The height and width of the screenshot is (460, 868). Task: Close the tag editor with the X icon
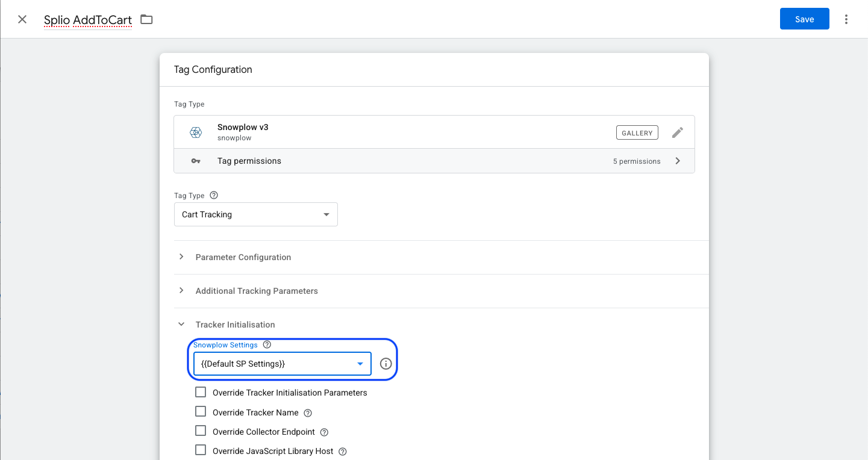click(22, 19)
